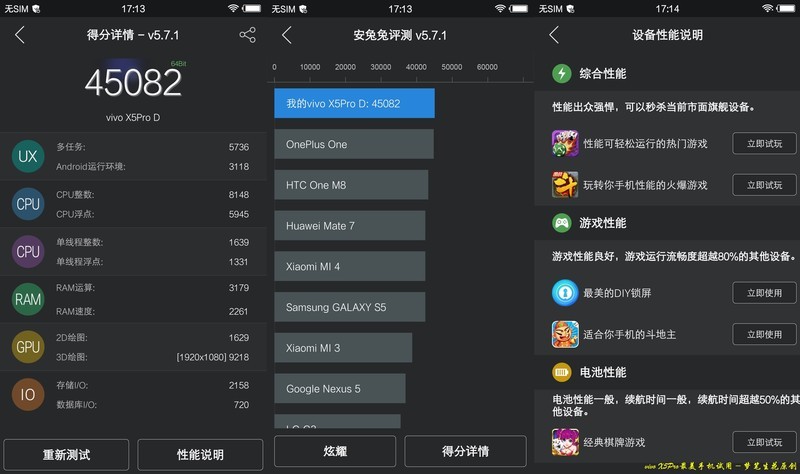The width and height of the screenshot is (800, 474).
Task: Tap 立即试玩 next to 性能可轻松运行的热门游戏
Action: pos(764,143)
